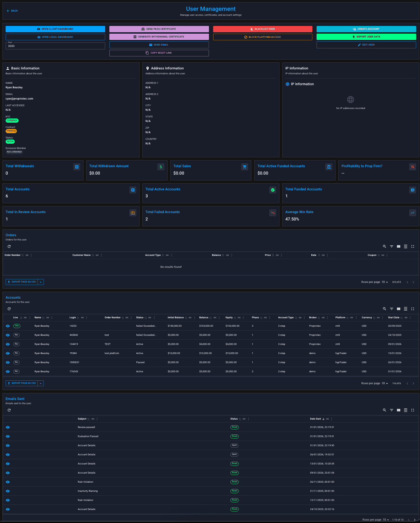The image size is (420, 523).
Task: View account with login 443842 via eye icon
Action: [8, 335]
